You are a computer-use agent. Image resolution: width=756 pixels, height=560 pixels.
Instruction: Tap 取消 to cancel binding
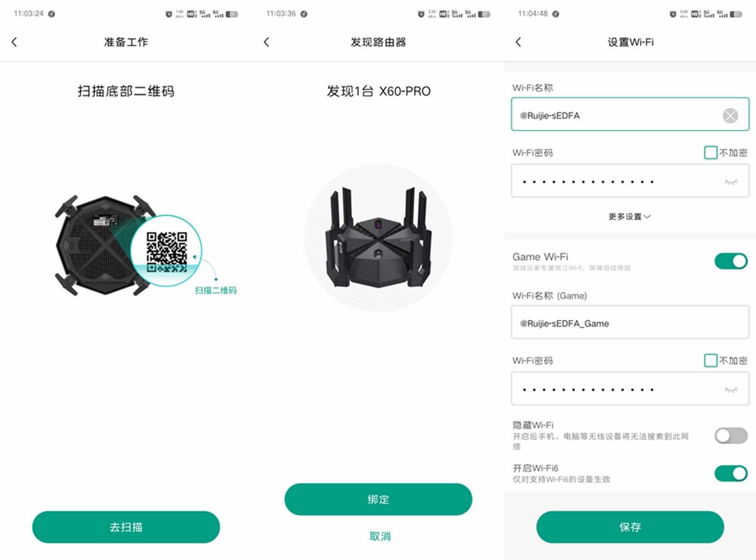(x=380, y=536)
